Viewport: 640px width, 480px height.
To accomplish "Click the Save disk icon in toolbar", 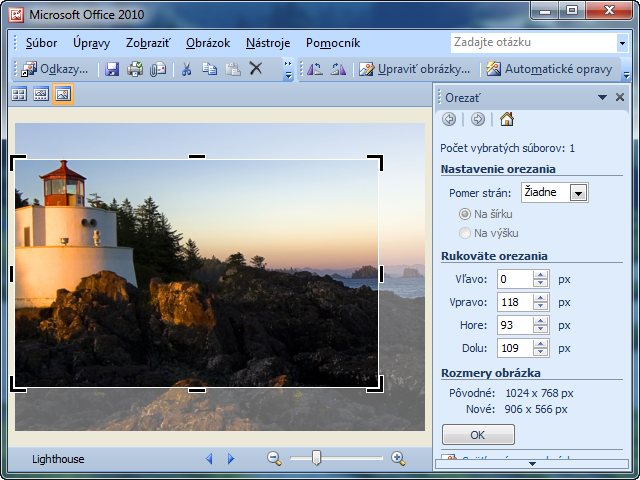I will [112, 69].
